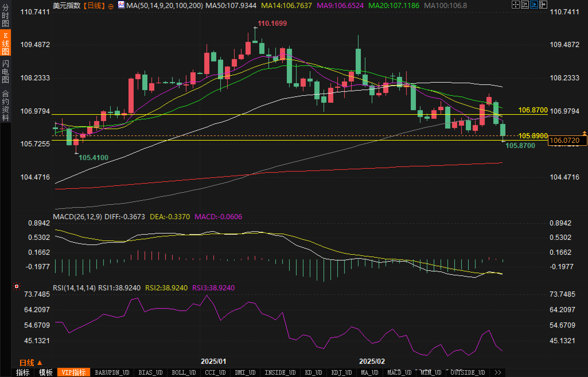Click the orange circle-plus icon beside 日线
Image resolution: width=588 pixels, height=377 pixels.
click(111, 6)
